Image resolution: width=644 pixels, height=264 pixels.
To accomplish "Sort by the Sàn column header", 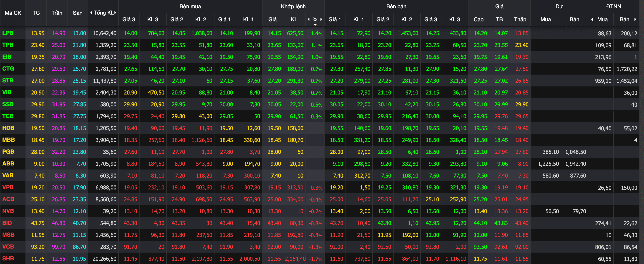I will click(x=78, y=13).
